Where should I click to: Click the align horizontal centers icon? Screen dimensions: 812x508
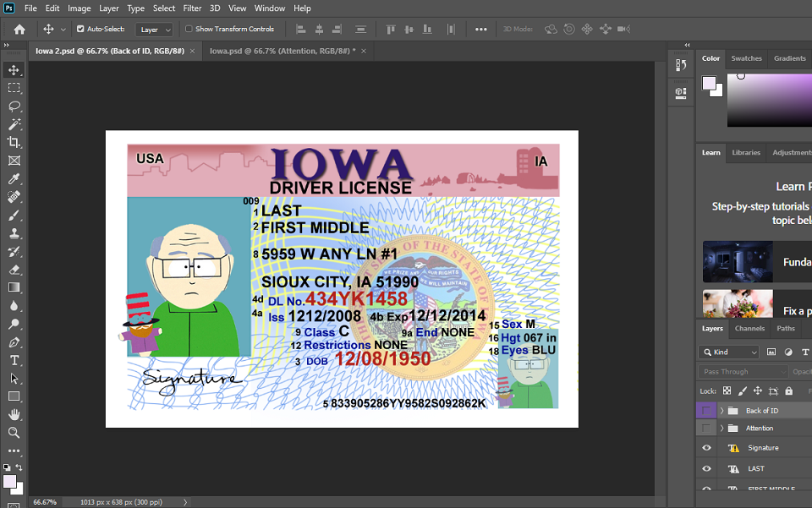click(x=320, y=29)
